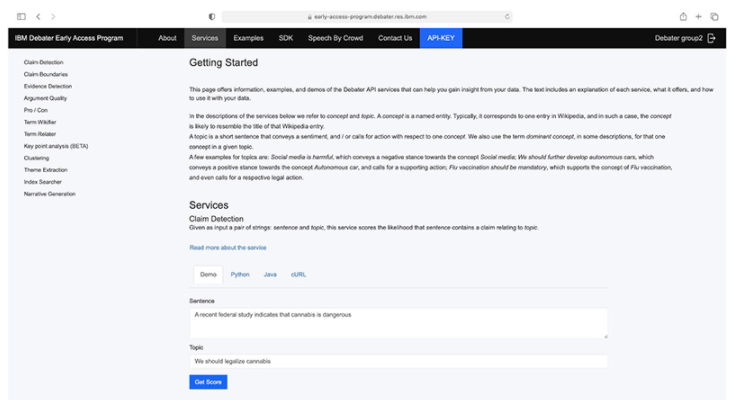This screenshot has width=733, height=400.
Task: Click the Claim Detection subheading
Action: 216,219
